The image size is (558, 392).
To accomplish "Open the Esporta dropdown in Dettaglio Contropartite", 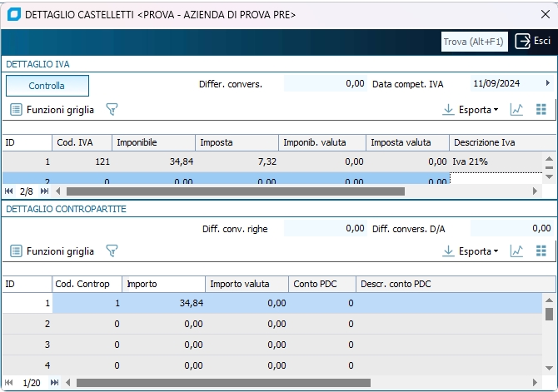I will 470,251.
